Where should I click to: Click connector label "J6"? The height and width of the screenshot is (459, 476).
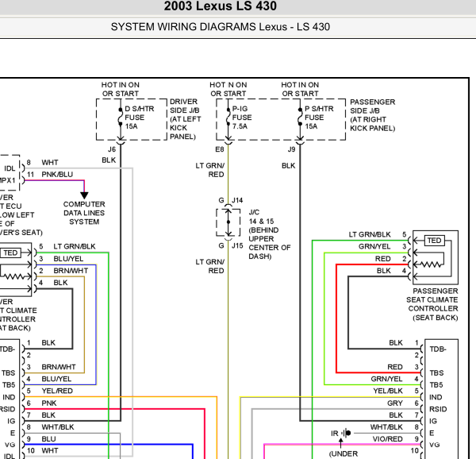point(112,149)
